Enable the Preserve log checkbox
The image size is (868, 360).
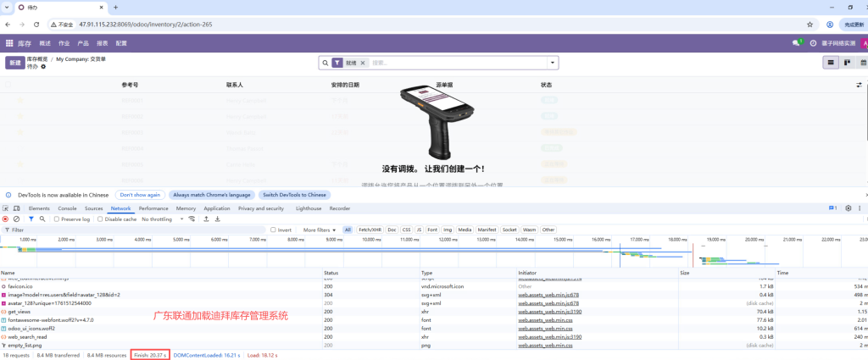[57, 219]
